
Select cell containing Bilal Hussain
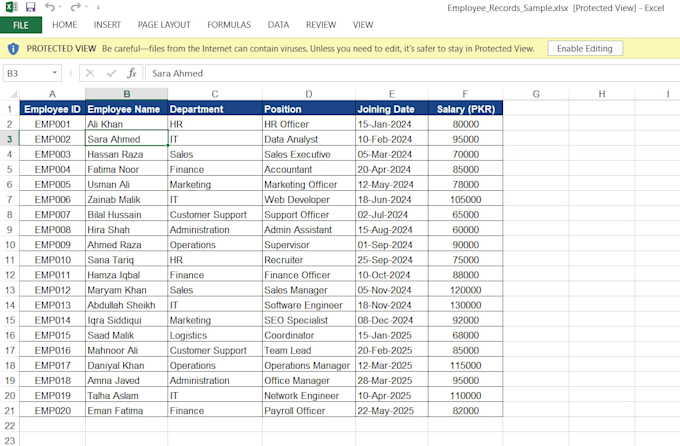coord(127,215)
